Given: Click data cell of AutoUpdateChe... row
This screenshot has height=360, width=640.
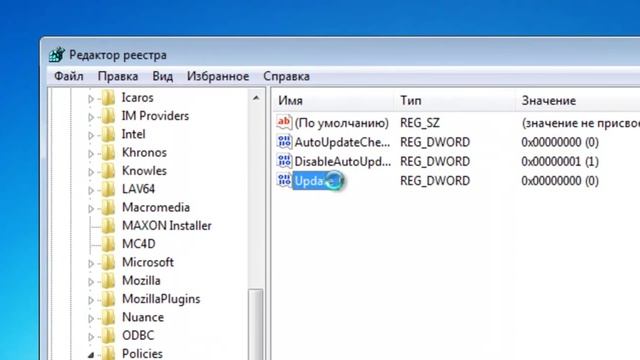Looking at the screenshot, I should coord(560,142).
